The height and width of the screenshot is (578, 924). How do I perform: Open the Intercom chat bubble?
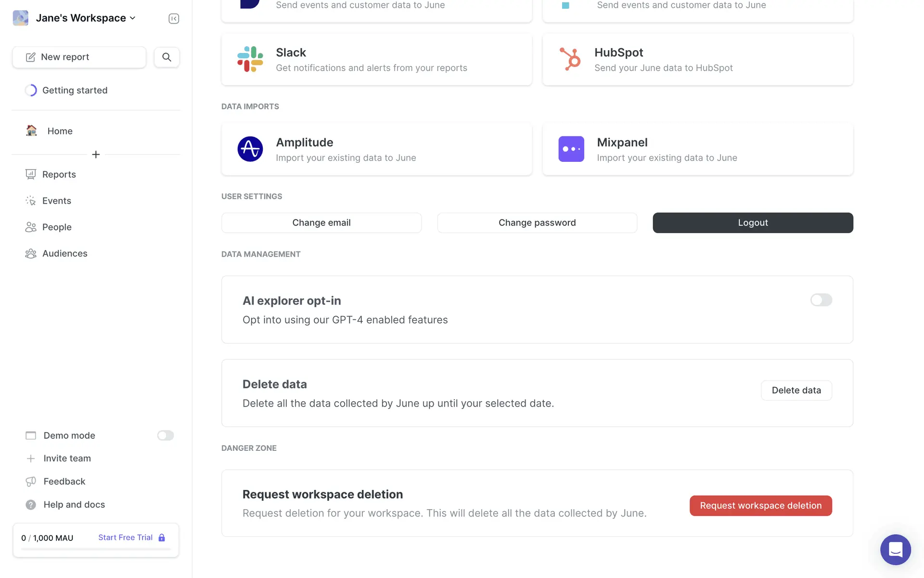(x=895, y=549)
